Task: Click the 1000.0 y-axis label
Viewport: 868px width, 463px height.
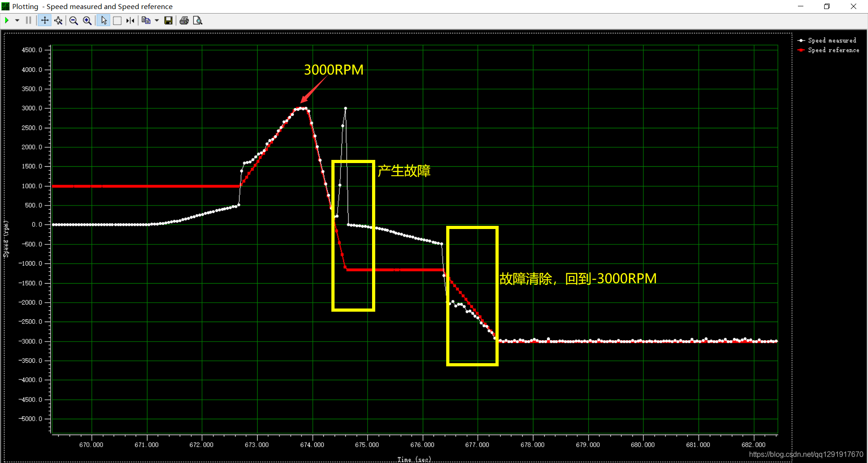Action: click(x=32, y=186)
